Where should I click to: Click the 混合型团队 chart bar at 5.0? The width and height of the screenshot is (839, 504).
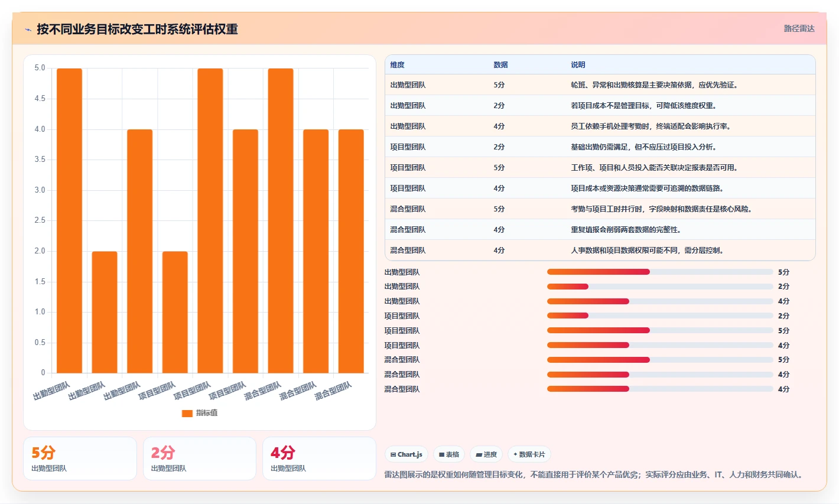coord(281,221)
